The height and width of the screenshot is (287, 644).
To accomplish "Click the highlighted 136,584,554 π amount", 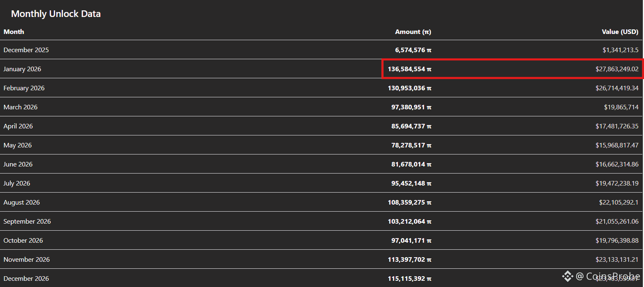I will 409,69.
